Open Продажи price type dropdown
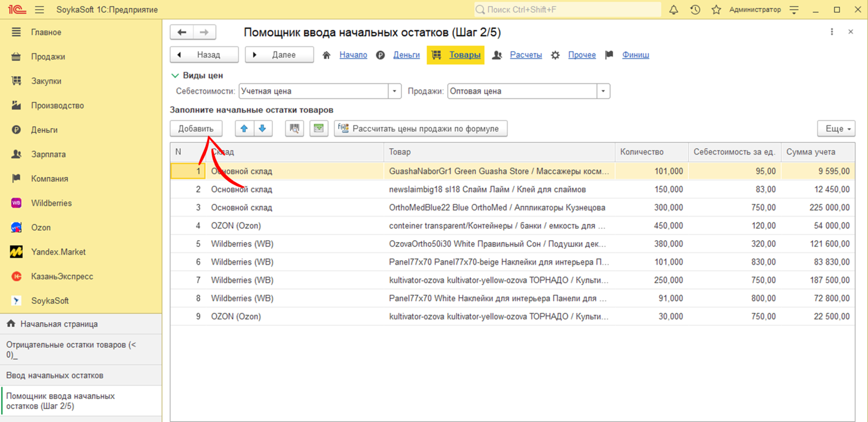Image resolution: width=868 pixels, height=422 pixels. pos(603,91)
